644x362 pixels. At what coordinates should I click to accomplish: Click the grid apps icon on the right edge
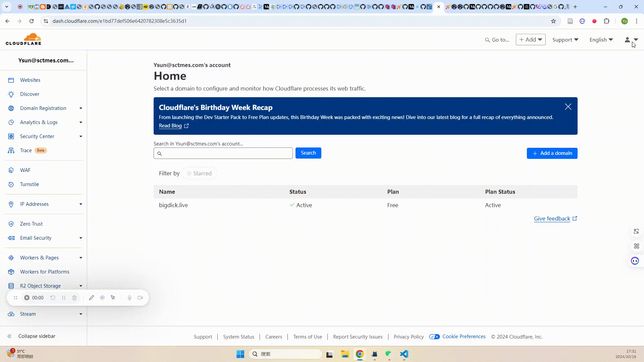636,246
